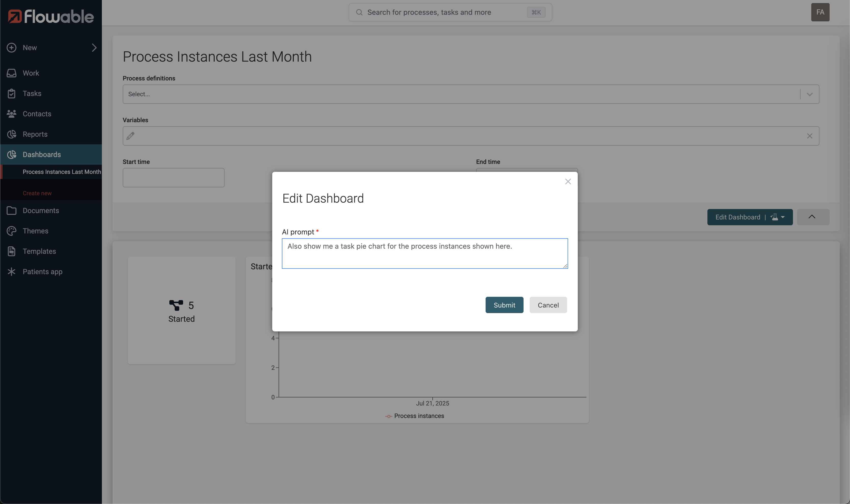Click the Documents folder icon

(x=11, y=211)
